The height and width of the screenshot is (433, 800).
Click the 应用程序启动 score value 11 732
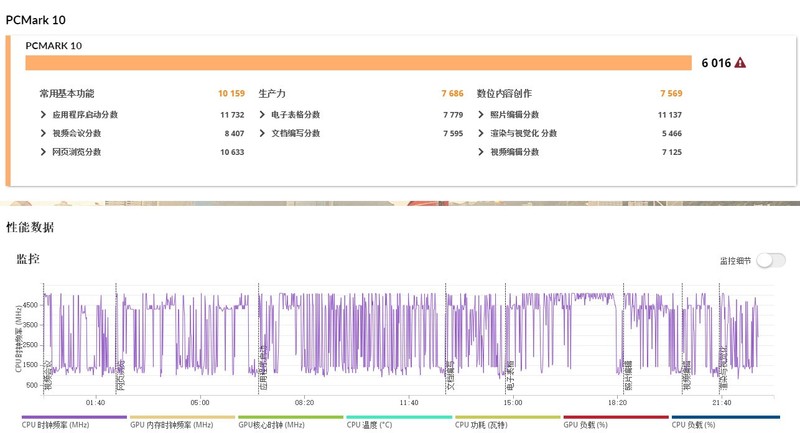pos(232,115)
